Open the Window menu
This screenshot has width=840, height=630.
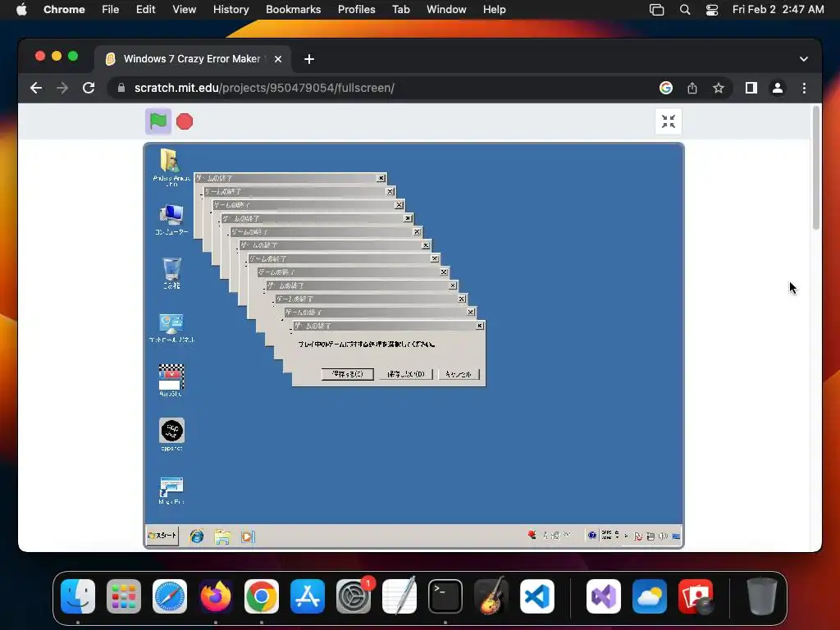[x=446, y=10]
